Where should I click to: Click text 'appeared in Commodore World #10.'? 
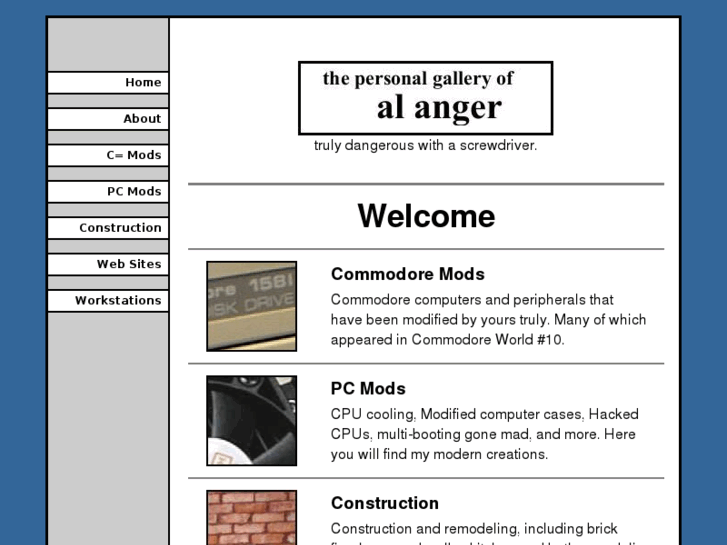447,340
